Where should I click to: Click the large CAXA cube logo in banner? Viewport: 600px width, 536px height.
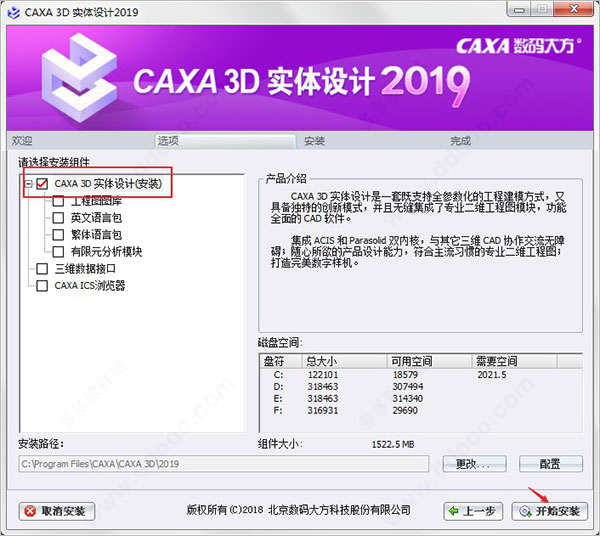(x=79, y=78)
